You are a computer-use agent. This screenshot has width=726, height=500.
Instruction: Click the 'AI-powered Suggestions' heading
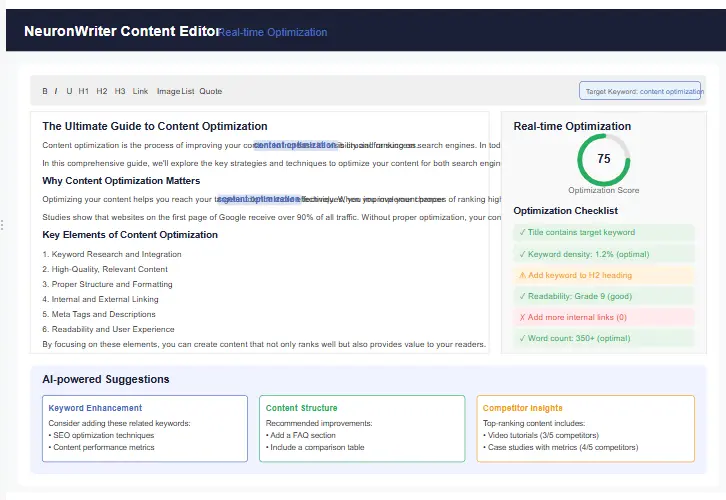point(106,379)
